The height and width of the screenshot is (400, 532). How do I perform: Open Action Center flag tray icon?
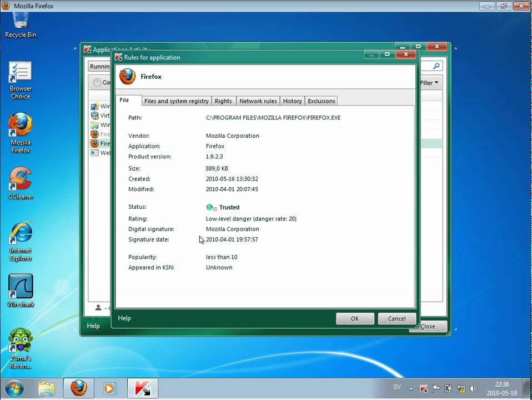point(436,388)
